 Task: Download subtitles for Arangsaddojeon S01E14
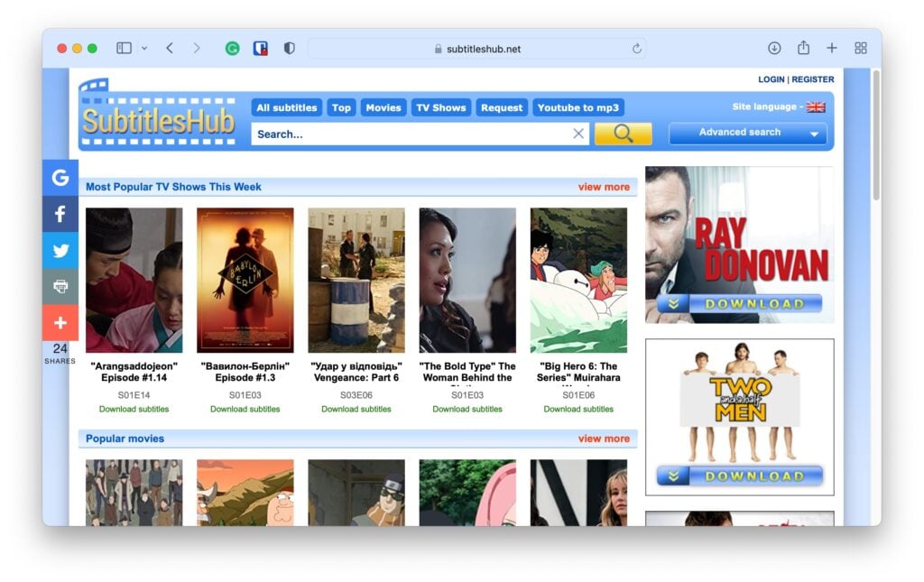coord(134,409)
